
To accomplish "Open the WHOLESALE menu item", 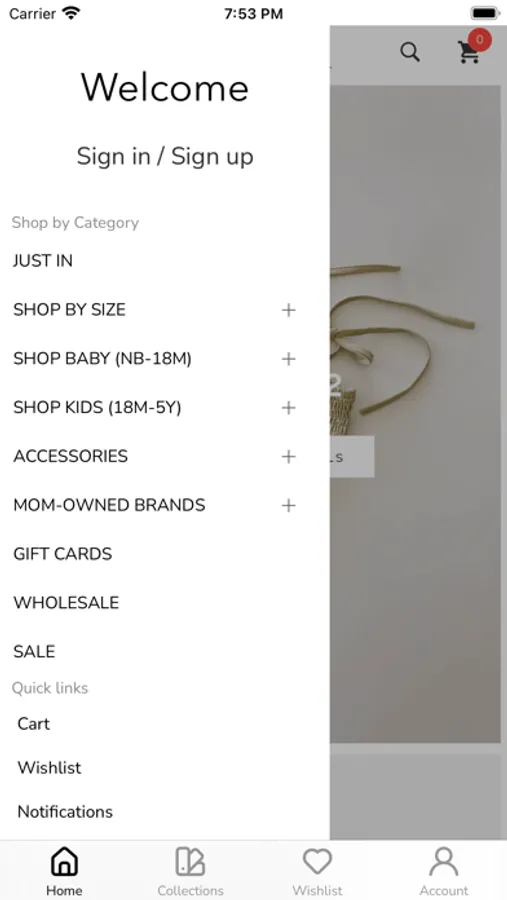I will (x=66, y=603).
